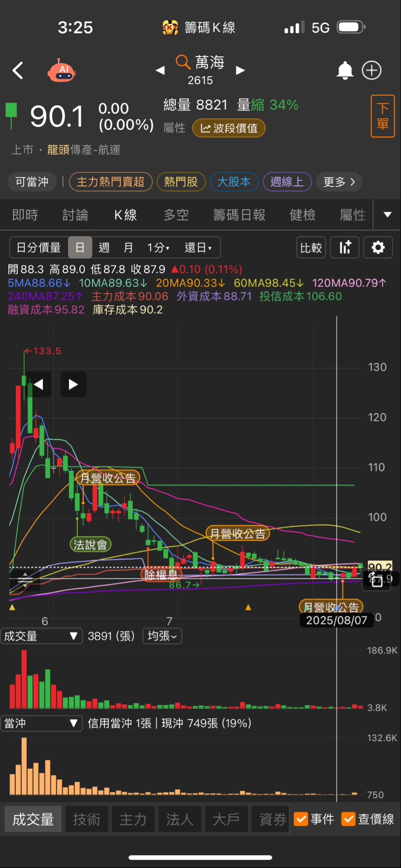
Task: Tap the 133.5 high price marker
Action: (x=43, y=351)
